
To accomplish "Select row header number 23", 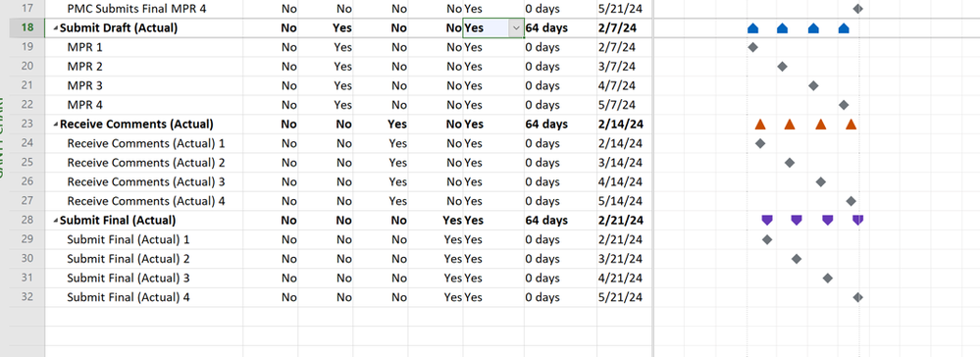I will coord(26,124).
